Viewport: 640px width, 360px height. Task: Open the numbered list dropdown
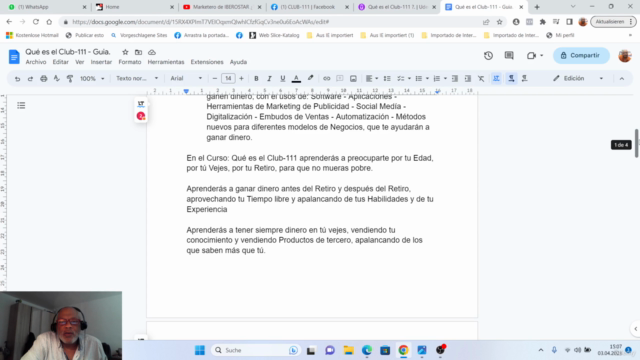(440, 78)
